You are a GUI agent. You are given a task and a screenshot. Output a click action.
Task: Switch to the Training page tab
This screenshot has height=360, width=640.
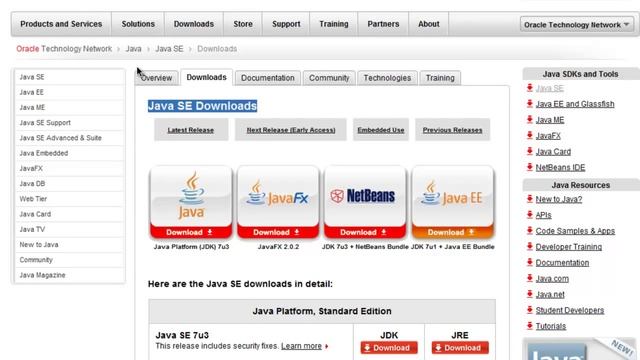[440, 78]
